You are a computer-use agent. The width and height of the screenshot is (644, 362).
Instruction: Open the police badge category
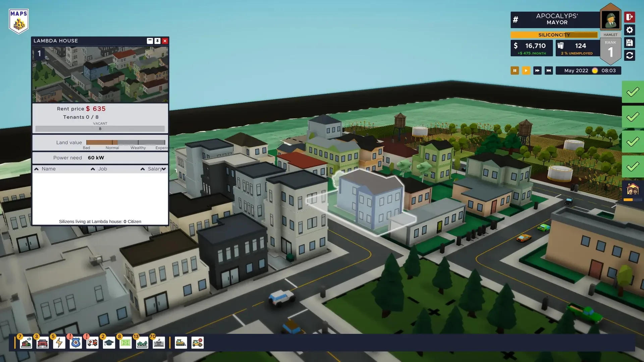(x=76, y=343)
